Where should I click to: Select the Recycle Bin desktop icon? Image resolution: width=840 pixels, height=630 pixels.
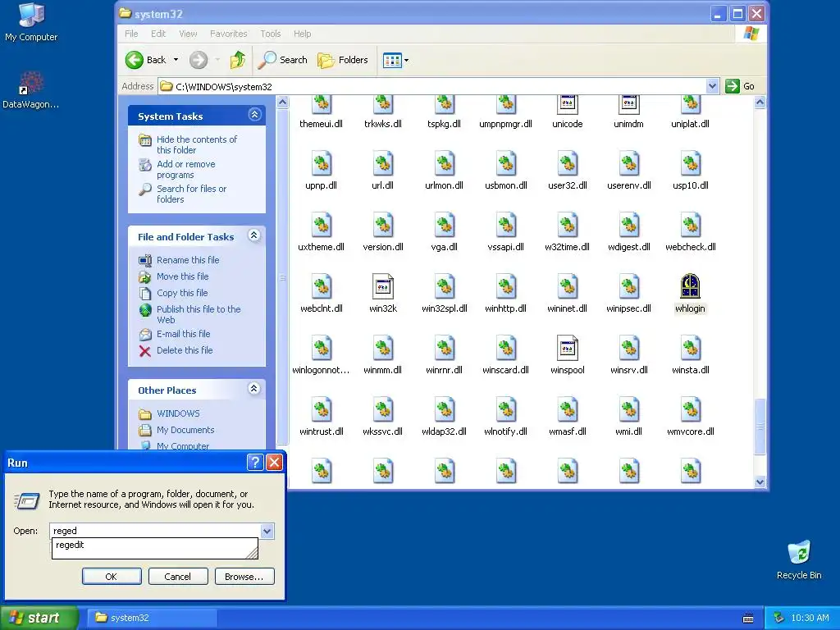pos(799,559)
